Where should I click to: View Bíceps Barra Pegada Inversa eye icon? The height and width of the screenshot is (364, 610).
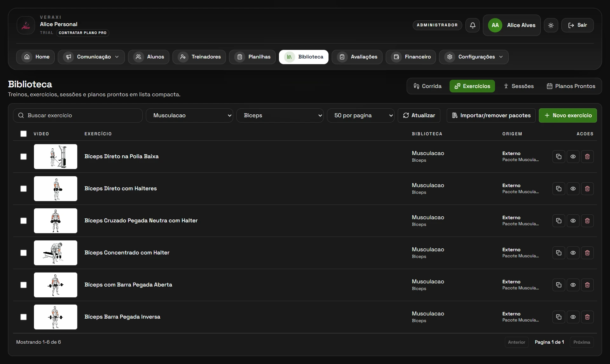point(573,317)
